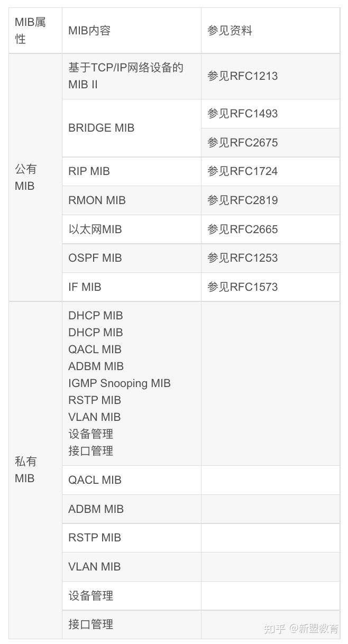The height and width of the screenshot is (644, 348).
Task: Click the IGMP Snooping MIB text
Action: point(119,383)
